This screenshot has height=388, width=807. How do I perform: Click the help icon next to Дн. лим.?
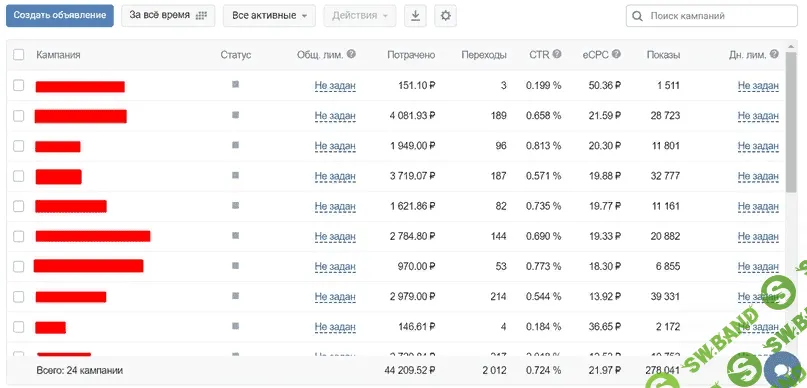point(775,54)
